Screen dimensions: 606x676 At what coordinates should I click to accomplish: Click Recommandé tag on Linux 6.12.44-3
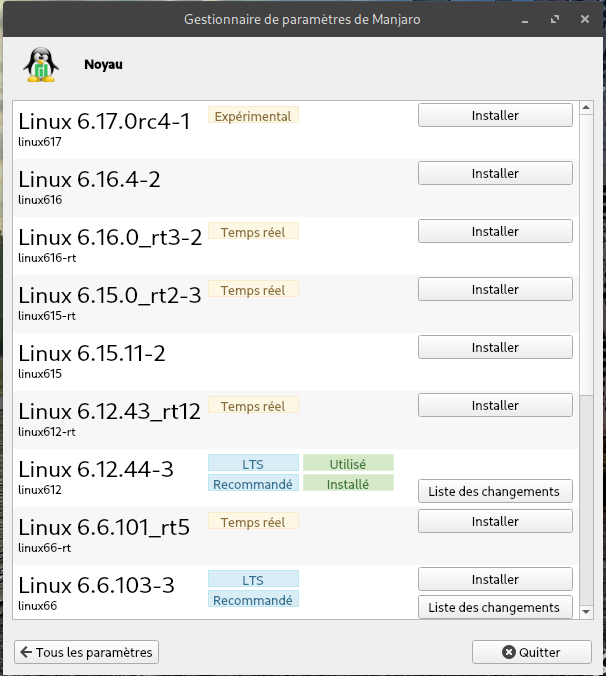click(253, 483)
